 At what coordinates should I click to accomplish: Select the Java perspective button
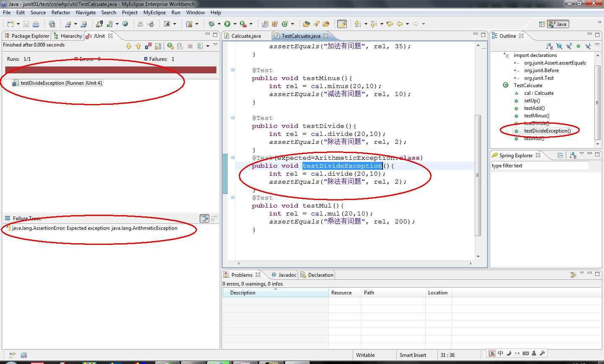pyautogui.click(x=558, y=24)
